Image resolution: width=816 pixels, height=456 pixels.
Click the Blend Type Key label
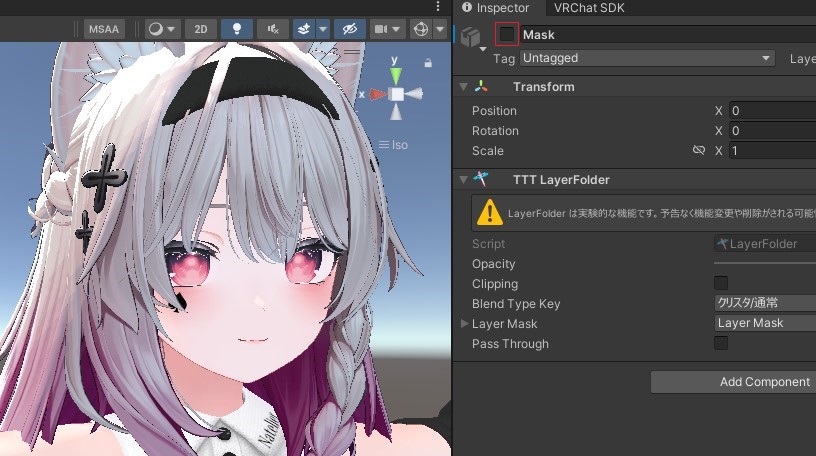click(x=516, y=303)
